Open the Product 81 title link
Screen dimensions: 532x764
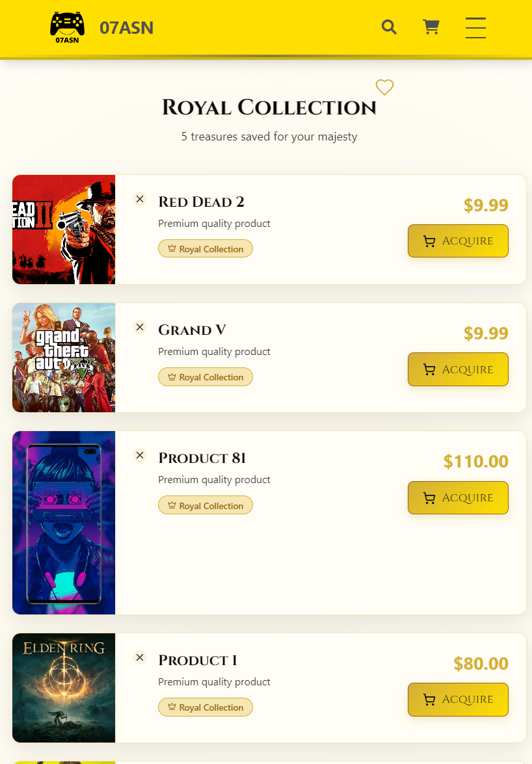[202, 458]
